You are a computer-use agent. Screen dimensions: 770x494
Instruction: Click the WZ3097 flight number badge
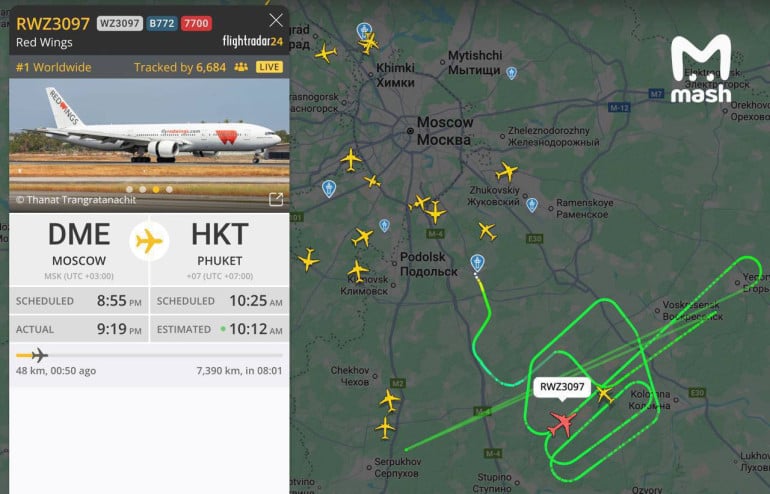(120, 23)
